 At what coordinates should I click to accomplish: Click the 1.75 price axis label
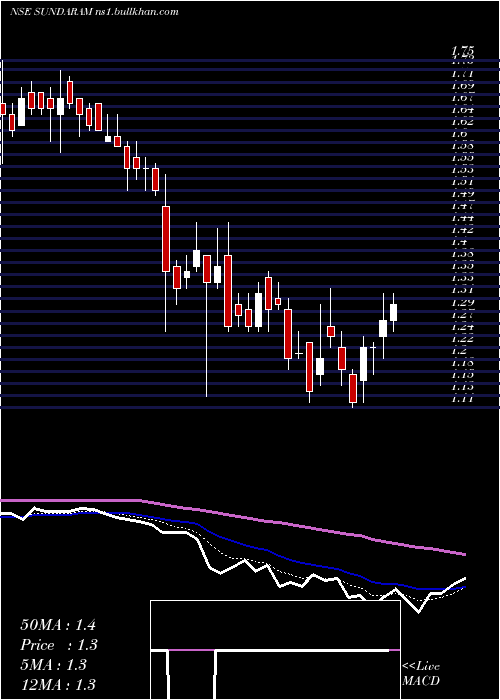[x=462, y=51]
